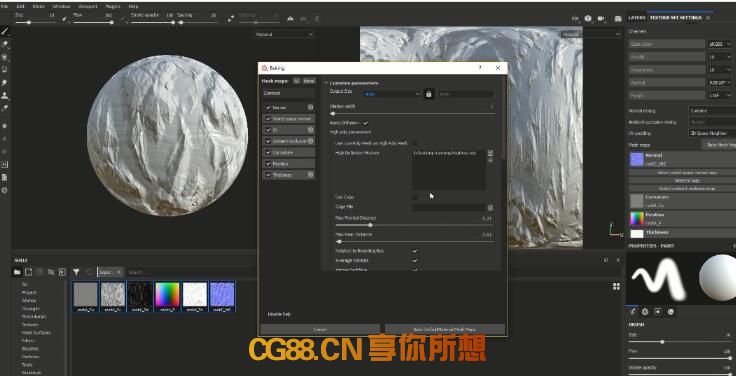Open the display settings icon above viewport

575,19
